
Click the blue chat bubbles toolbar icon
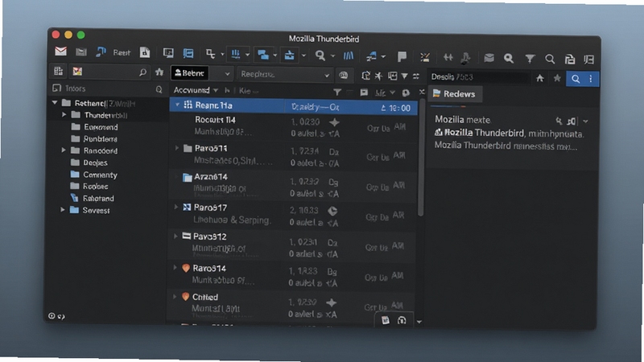click(263, 54)
